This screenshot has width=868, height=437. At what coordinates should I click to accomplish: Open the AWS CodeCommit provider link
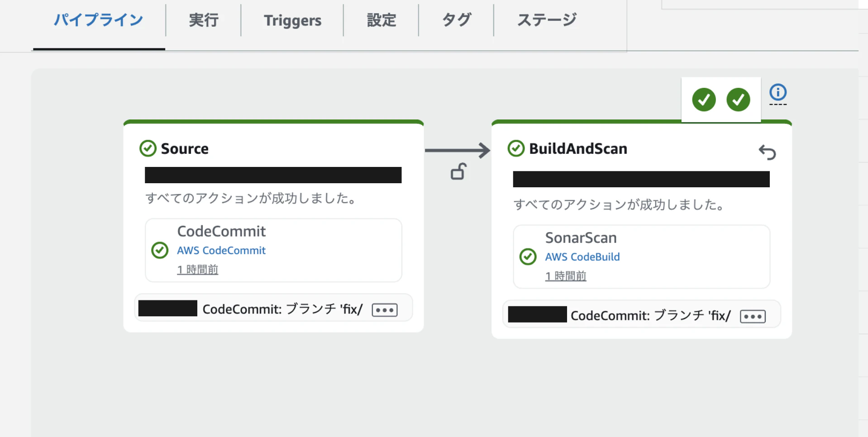[x=221, y=250]
